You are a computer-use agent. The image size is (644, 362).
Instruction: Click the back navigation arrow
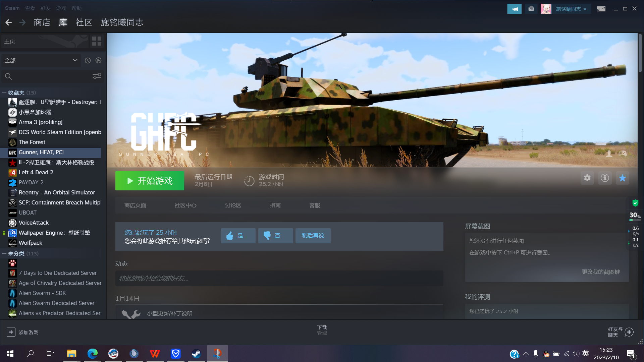pyautogui.click(x=9, y=22)
